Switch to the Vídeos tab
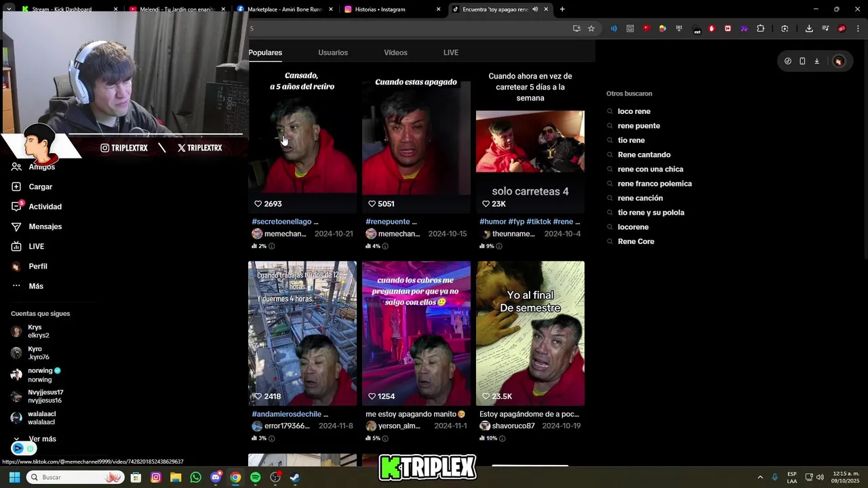Viewport: 868px width, 488px height. (395, 52)
